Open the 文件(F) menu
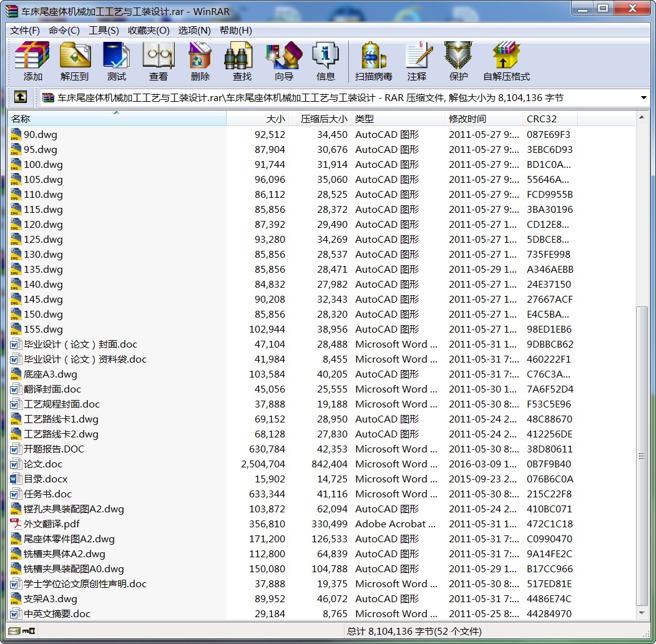Viewport: 656px width, 644px height. [25, 31]
